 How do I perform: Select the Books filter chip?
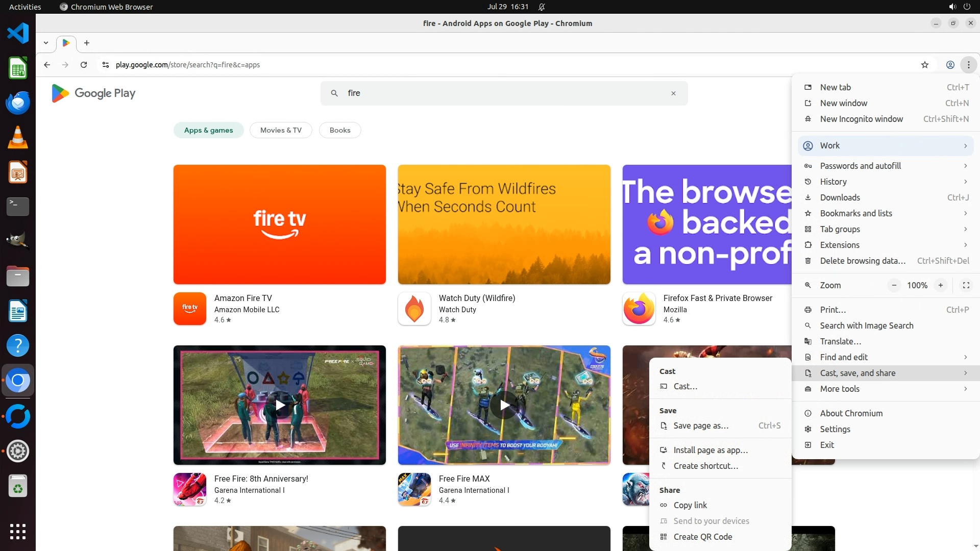pos(340,130)
